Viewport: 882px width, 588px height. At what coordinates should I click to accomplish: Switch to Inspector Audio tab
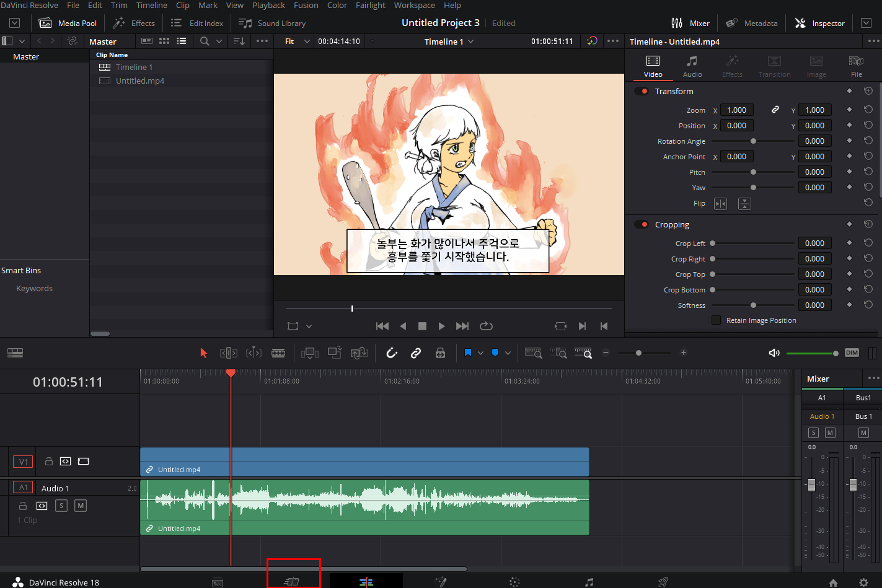point(692,66)
